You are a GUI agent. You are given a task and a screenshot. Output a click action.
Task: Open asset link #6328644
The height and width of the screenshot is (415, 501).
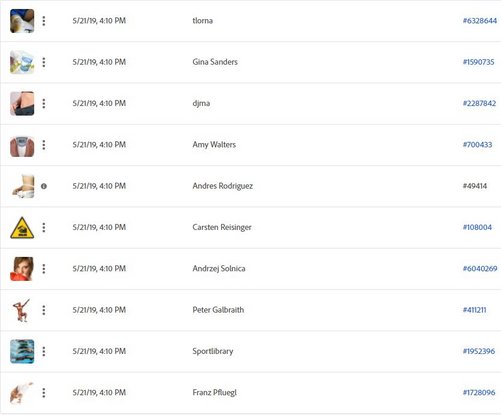480,21
